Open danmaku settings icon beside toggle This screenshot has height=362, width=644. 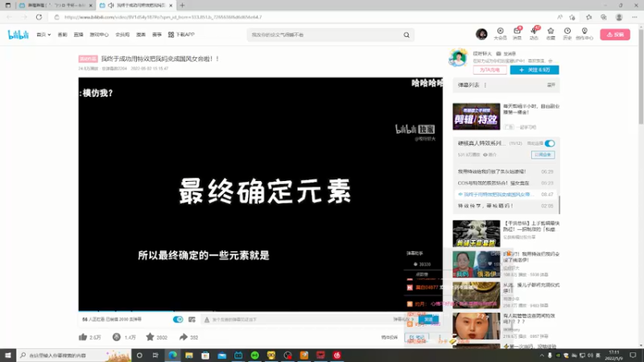[x=192, y=319]
